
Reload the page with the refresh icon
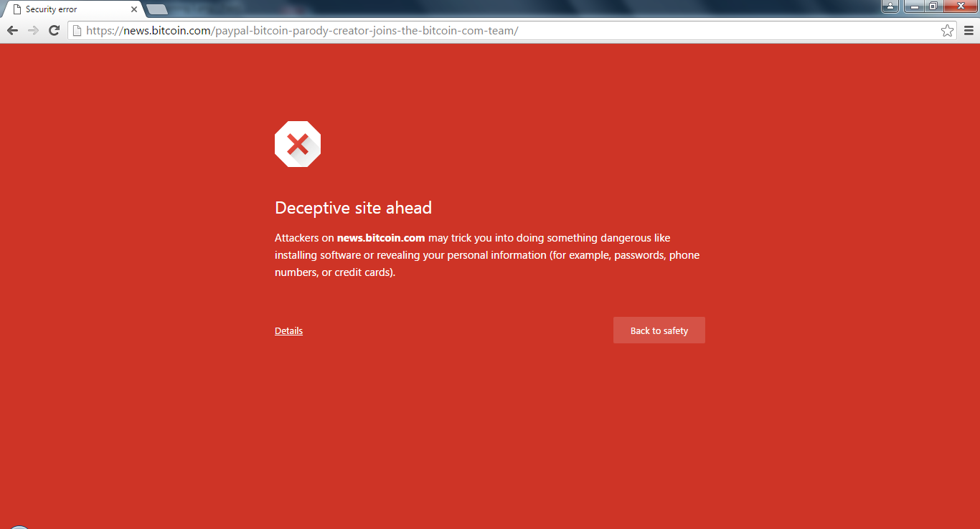point(54,30)
